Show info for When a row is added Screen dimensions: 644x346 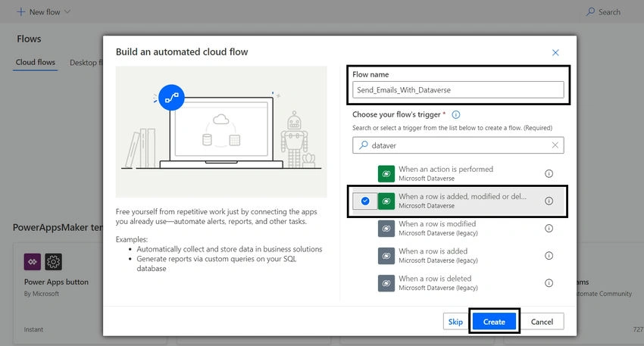tap(549, 256)
